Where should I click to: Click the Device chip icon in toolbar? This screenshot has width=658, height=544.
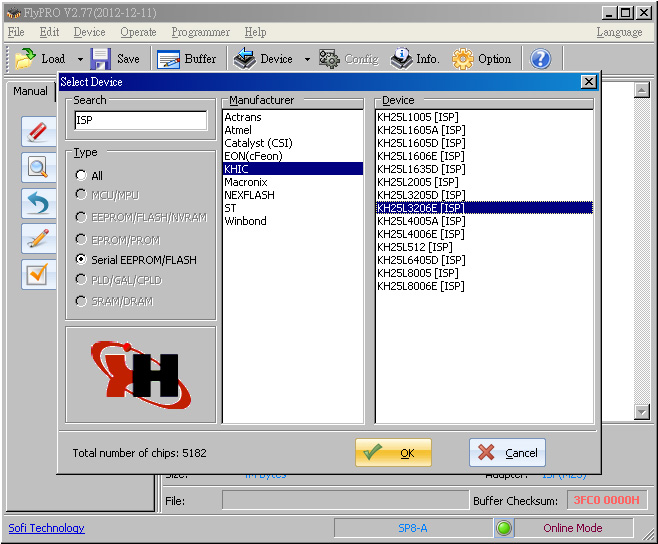pyautogui.click(x=244, y=59)
